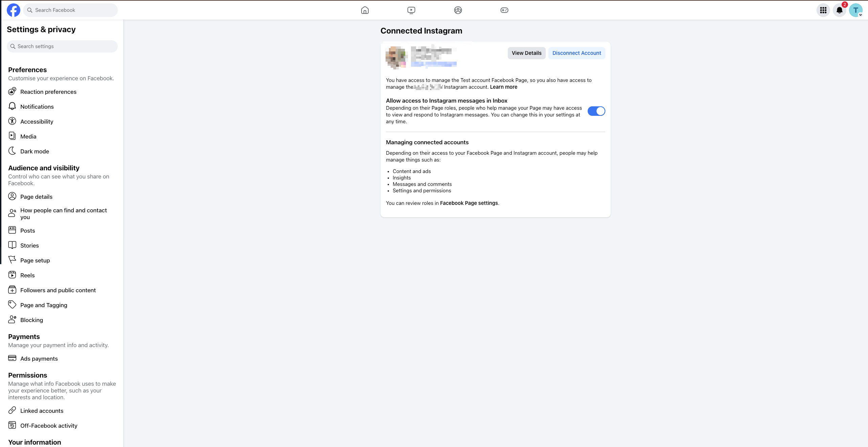The width and height of the screenshot is (868, 447).
Task: Open Media settings
Action: (62, 136)
